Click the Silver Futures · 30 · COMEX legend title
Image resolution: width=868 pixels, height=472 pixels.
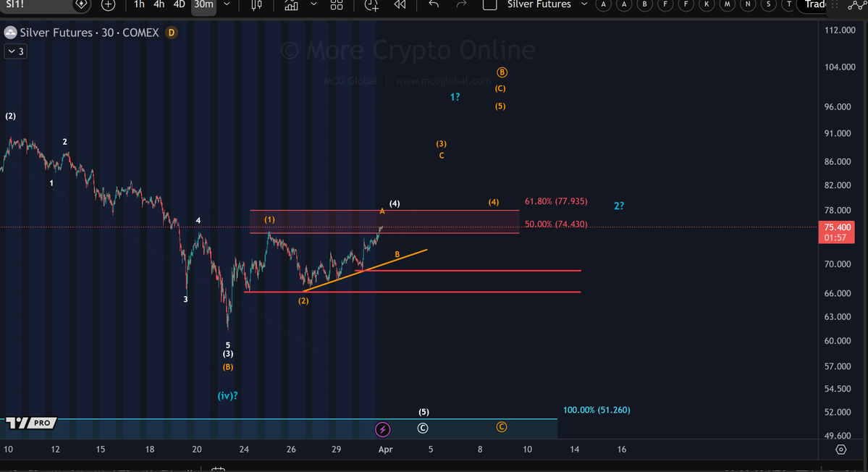coord(90,33)
